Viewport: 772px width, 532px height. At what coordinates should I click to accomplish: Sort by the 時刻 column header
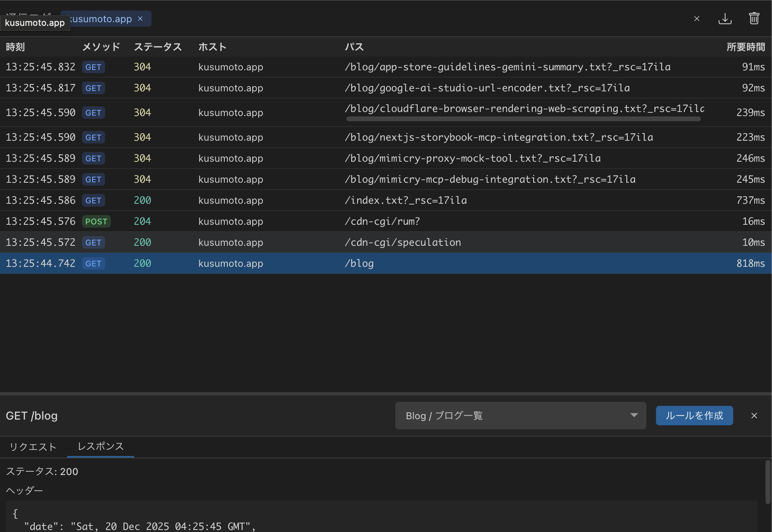click(x=15, y=47)
